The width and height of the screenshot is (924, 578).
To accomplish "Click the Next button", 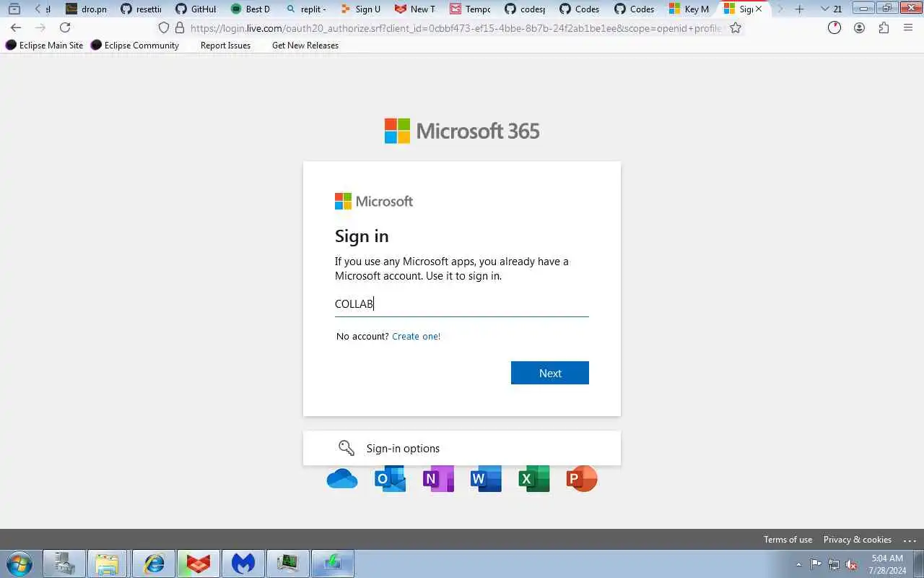I will pos(550,373).
